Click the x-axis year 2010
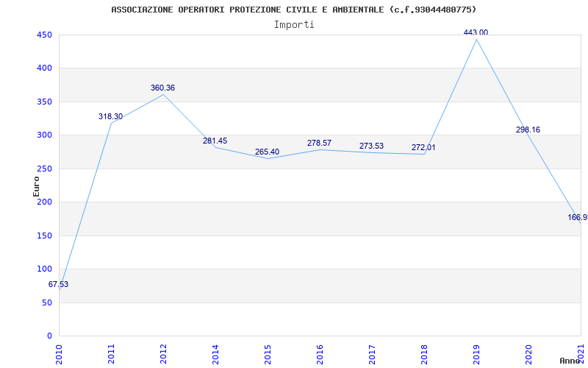The width and height of the screenshot is (588, 368). click(x=59, y=354)
